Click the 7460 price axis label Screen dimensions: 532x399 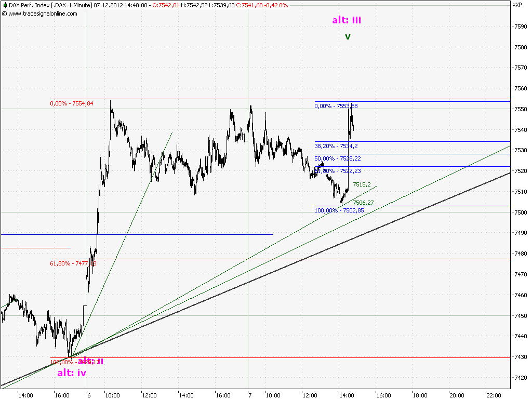[x=521, y=295]
